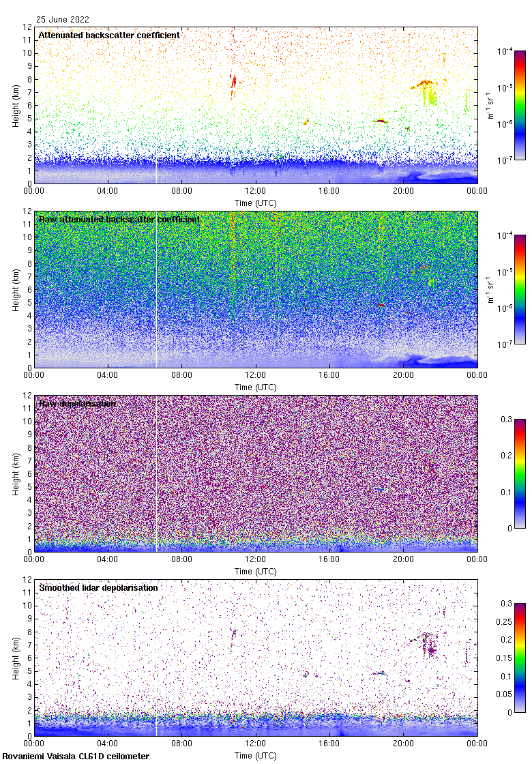Click the raw depolarisation color scale bar
This screenshot has height=764, width=532.
pyautogui.click(x=520, y=473)
